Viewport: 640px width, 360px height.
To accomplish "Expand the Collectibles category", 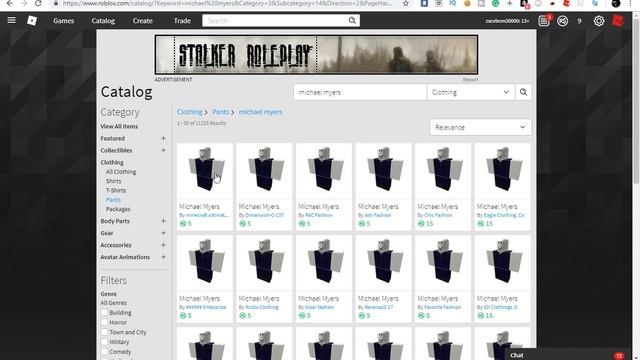I will (x=163, y=150).
